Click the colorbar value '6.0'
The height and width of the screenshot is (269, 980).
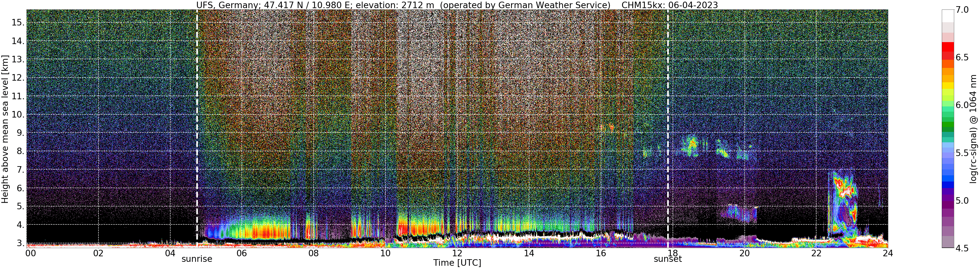pyautogui.click(x=962, y=105)
